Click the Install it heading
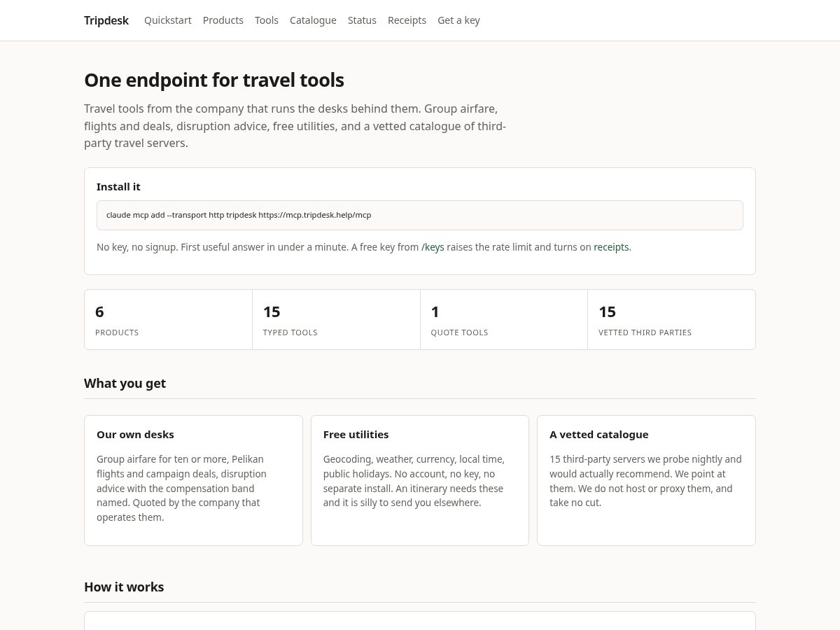The width and height of the screenshot is (840, 630). pos(118,187)
